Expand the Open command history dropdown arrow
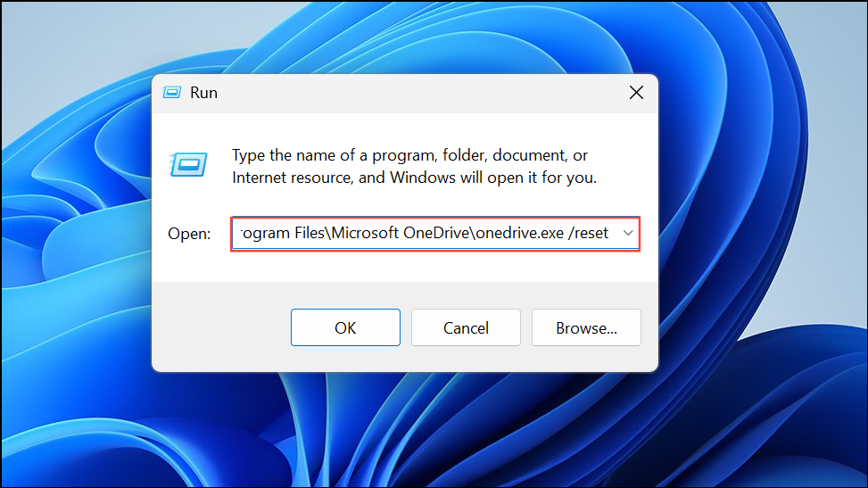 (x=628, y=233)
